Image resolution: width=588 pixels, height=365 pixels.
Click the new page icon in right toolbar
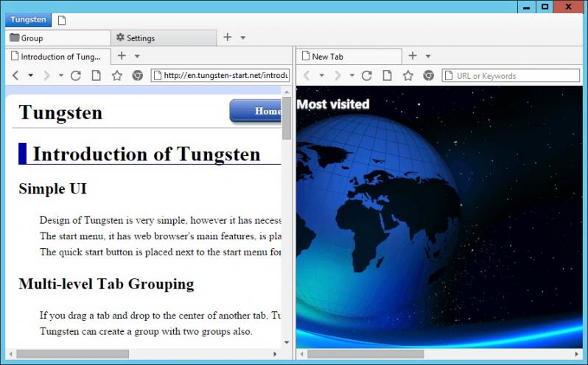click(x=388, y=76)
